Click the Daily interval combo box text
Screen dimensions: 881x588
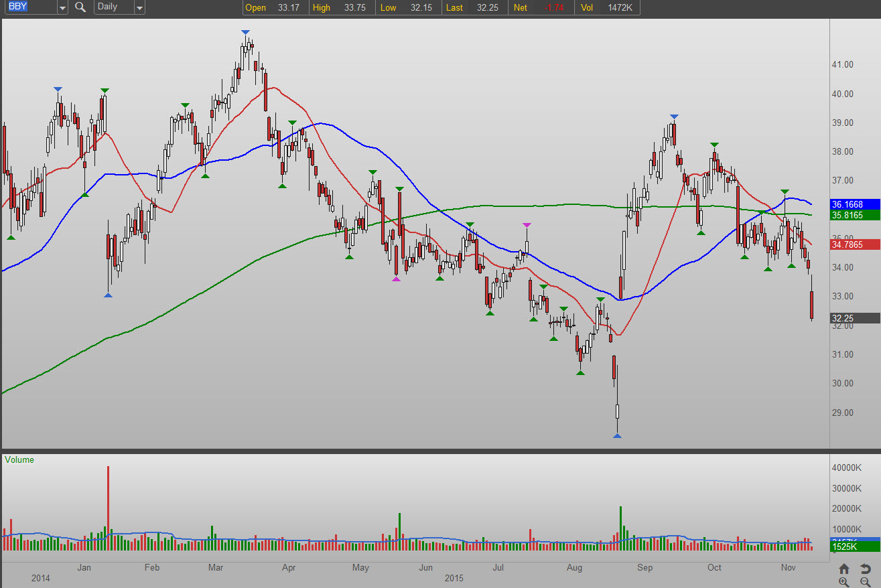point(113,7)
